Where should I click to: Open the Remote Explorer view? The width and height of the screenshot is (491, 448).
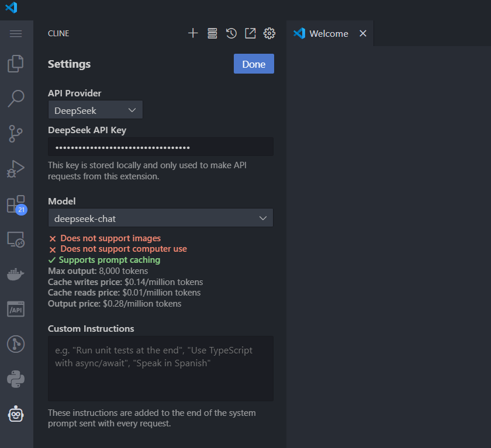coord(16,239)
